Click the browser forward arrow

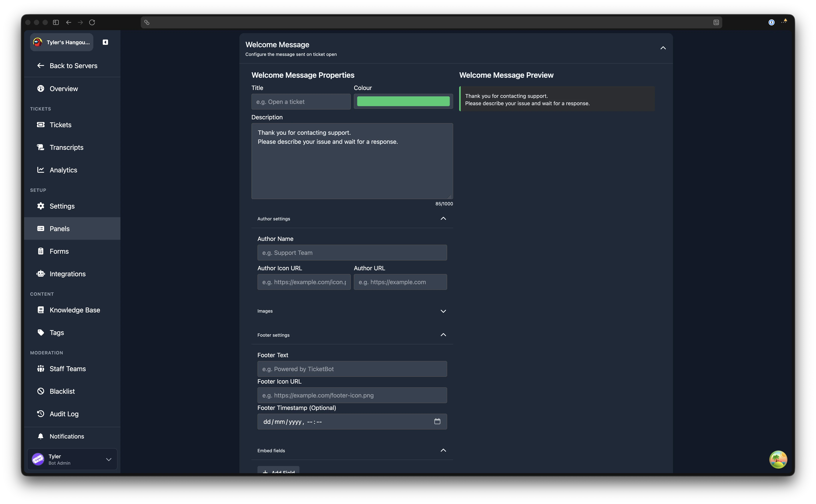pyautogui.click(x=80, y=22)
